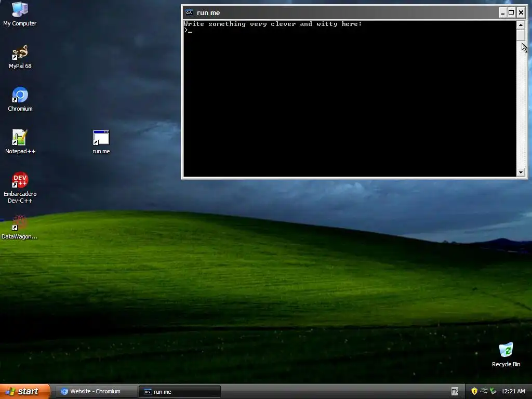Click the 'Write something very clever' prompt text
Screen dimensions: 532x399
tap(273, 24)
